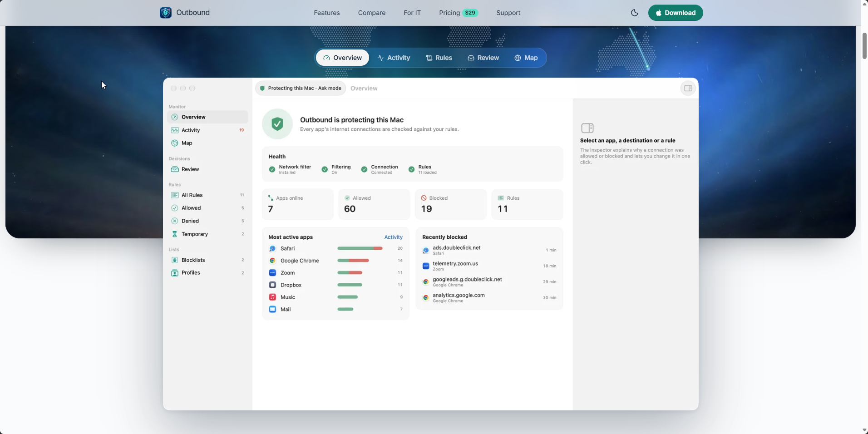Click the Activity link in Most active apps
868x434 pixels.
pyautogui.click(x=393, y=237)
